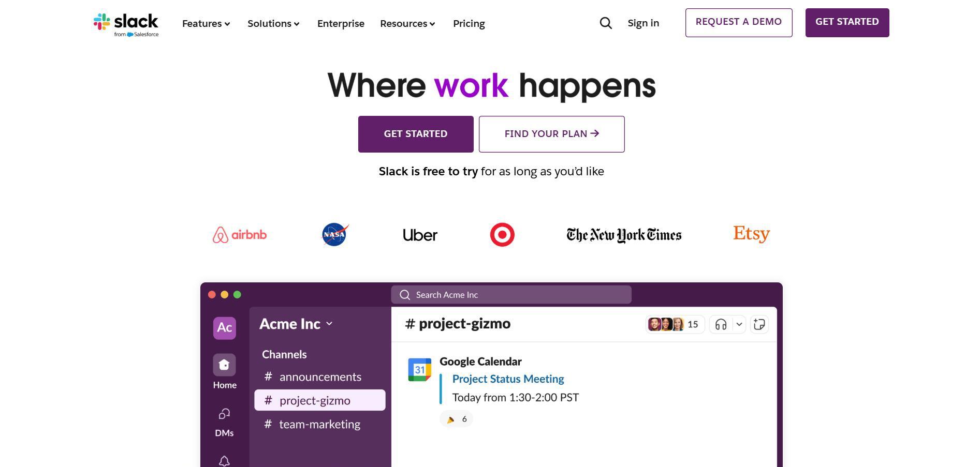
Task: Click the Google Calendar app icon
Action: coord(419,370)
